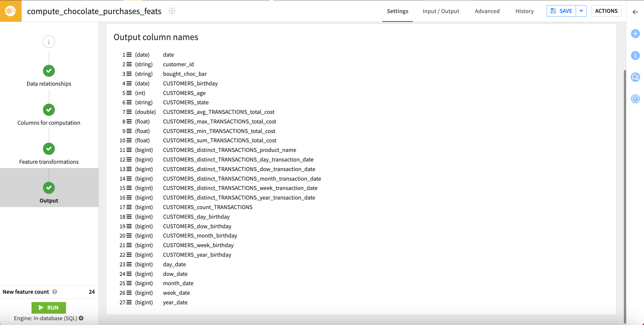This screenshot has height=325, width=644.
Task: Open the Info panel icon on right sidebar
Action: (x=635, y=55)
